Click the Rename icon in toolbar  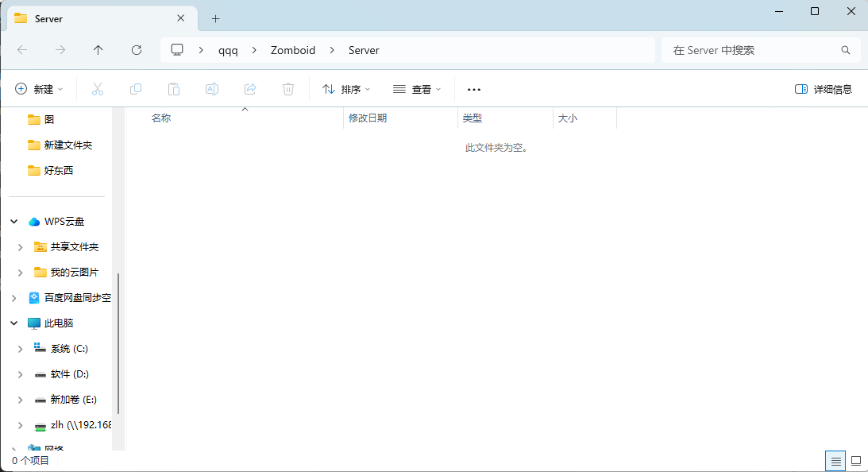tap(212, 89)
